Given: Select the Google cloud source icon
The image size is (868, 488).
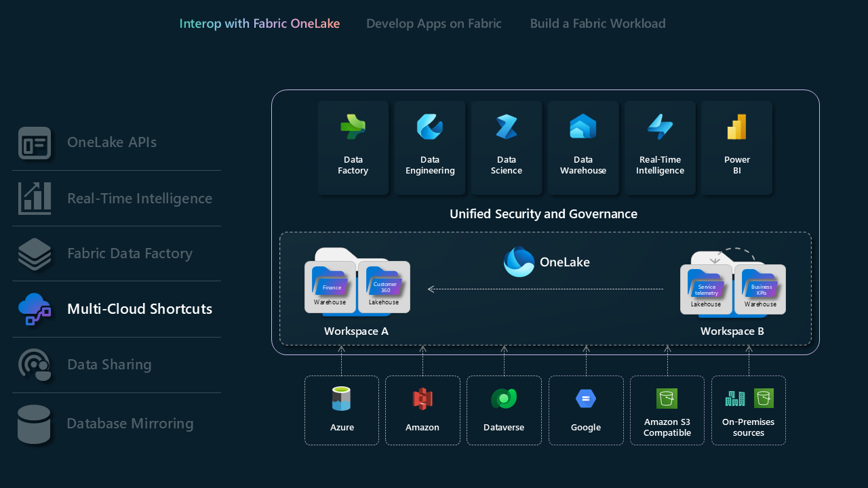Looking at the screenshot, I should coord(586,399).
